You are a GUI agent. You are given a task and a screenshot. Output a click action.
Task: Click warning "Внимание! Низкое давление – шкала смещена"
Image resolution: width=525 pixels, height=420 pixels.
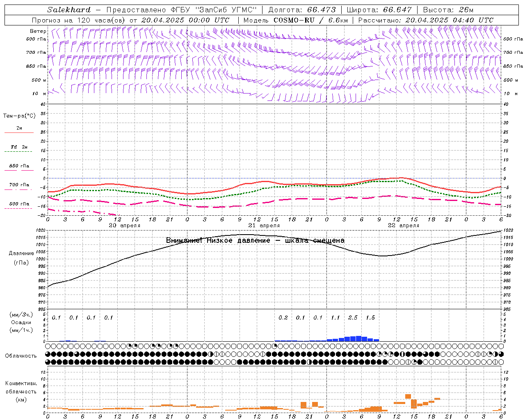click(x=255, y=240)
